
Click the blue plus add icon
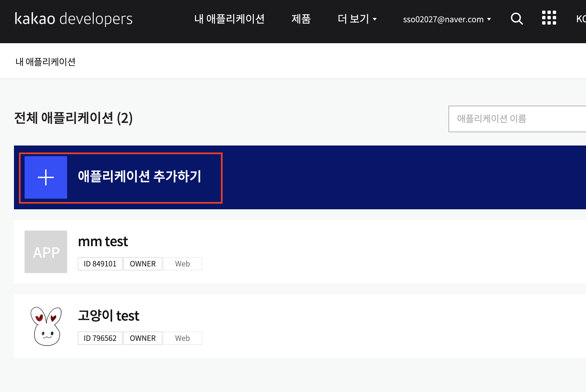click(x=46, y=177)
